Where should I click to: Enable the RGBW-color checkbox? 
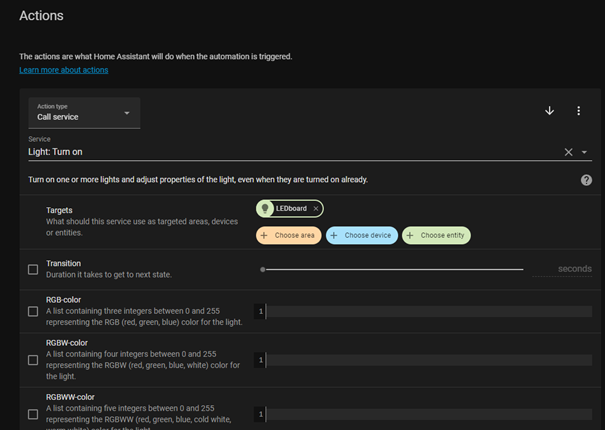coord(33,360)
